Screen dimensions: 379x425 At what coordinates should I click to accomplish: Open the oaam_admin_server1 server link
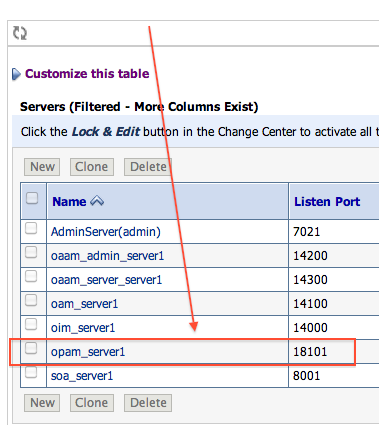pyautogui.click(x=107, y=256)
